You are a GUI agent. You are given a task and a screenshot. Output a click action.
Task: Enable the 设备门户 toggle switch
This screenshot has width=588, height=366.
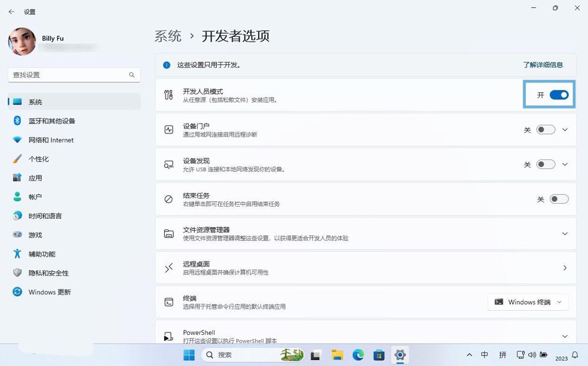[545, 130]
